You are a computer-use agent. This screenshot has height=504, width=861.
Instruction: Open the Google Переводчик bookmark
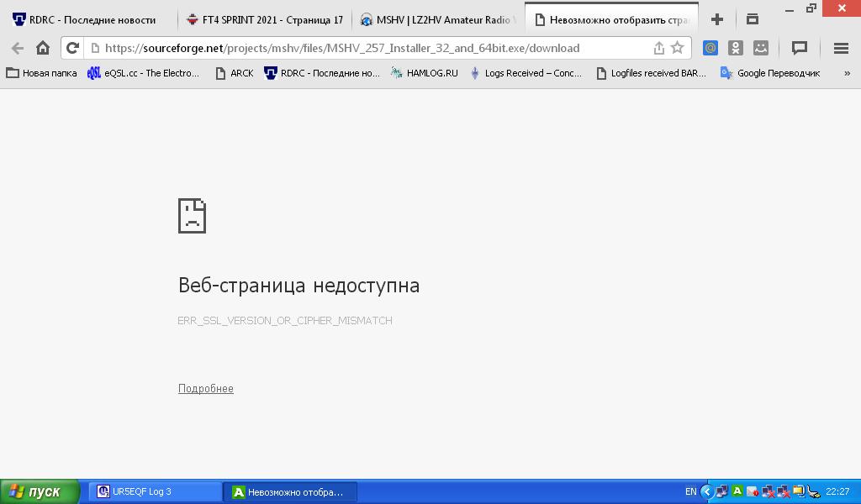[x=770, y=73]
